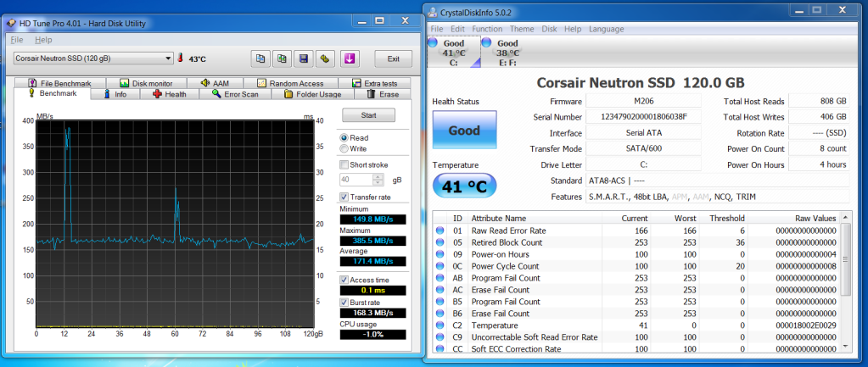Switch to the Info tab
This screenshot has height=367, width=868.
click(115, 94)
